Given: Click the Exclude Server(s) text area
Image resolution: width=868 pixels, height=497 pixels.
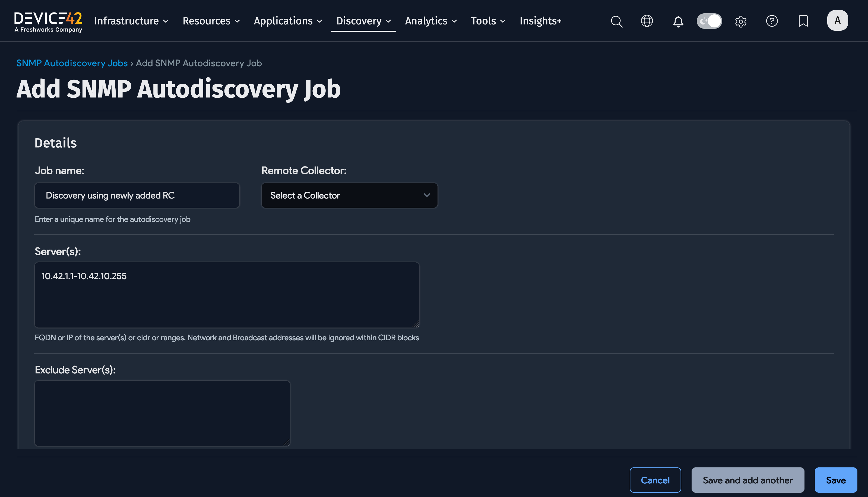Looking at the screenshot, I should 162,413.
